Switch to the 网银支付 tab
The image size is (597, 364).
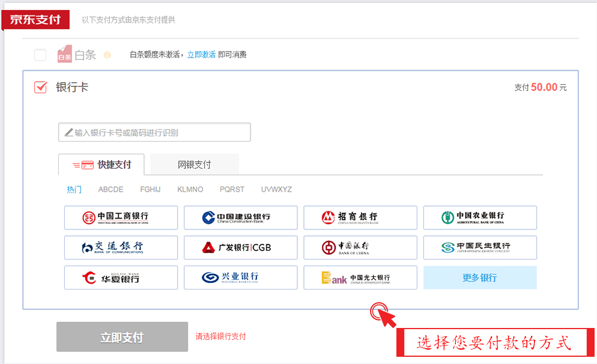pos(195,165)
